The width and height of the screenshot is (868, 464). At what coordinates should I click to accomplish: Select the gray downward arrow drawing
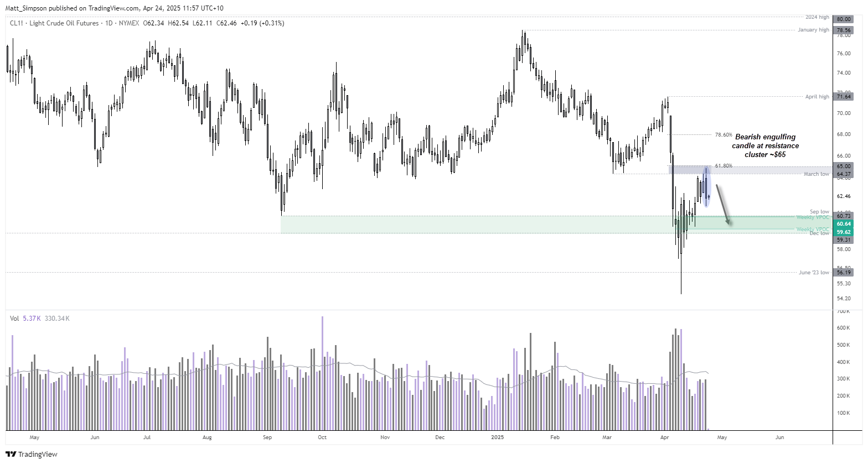click(723, 205)
